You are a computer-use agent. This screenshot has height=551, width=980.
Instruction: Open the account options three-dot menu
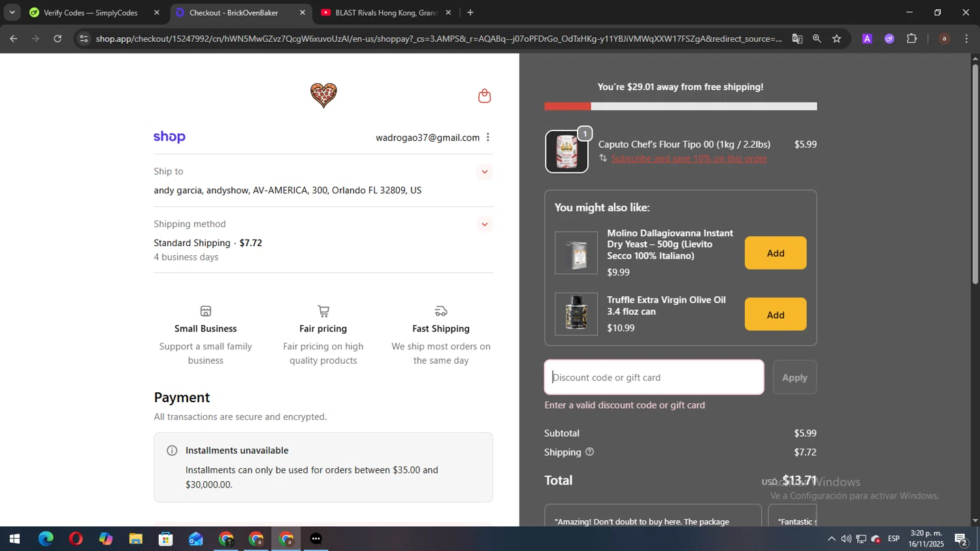488,137
